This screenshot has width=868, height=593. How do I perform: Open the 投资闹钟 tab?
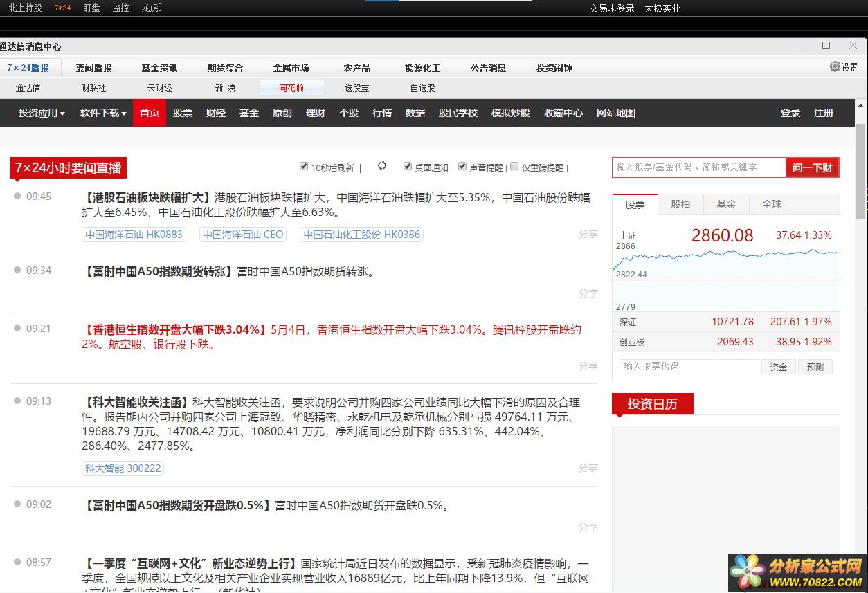pyautogui.click(x=554, y=68)
